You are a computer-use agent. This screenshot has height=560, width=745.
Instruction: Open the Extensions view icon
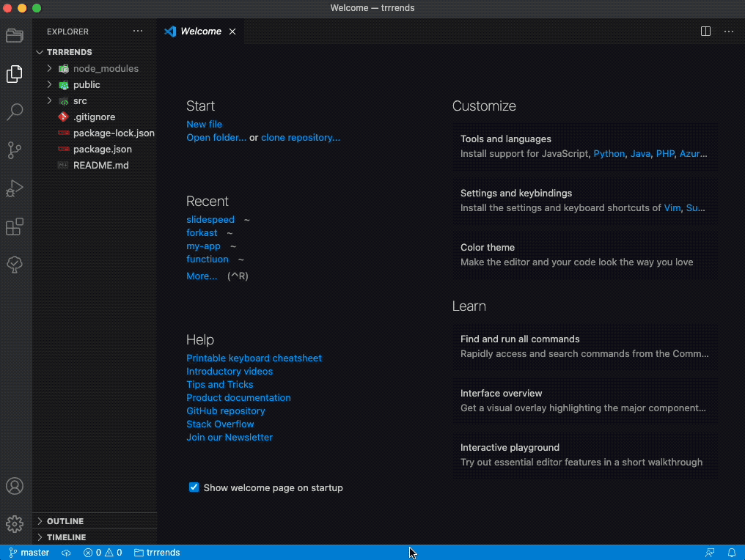(x=15, y=226)
